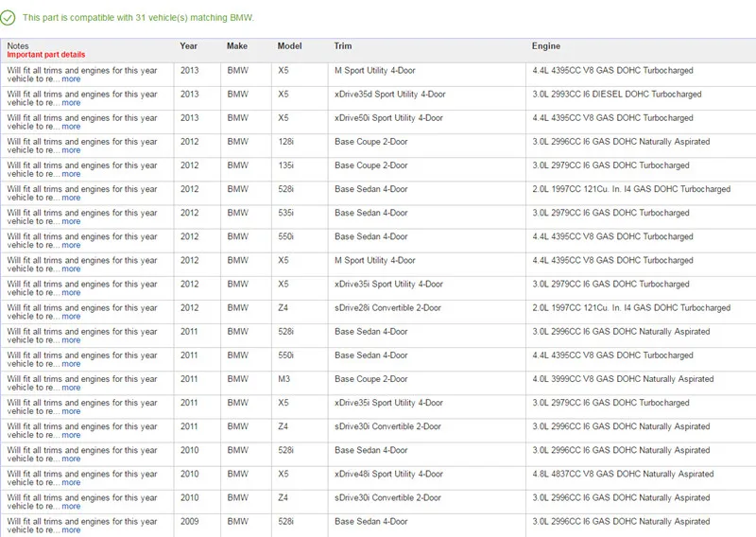This screenshot has height=537, width=756.
Task: Click the 'Model' column header
Action: coord(289,45)
